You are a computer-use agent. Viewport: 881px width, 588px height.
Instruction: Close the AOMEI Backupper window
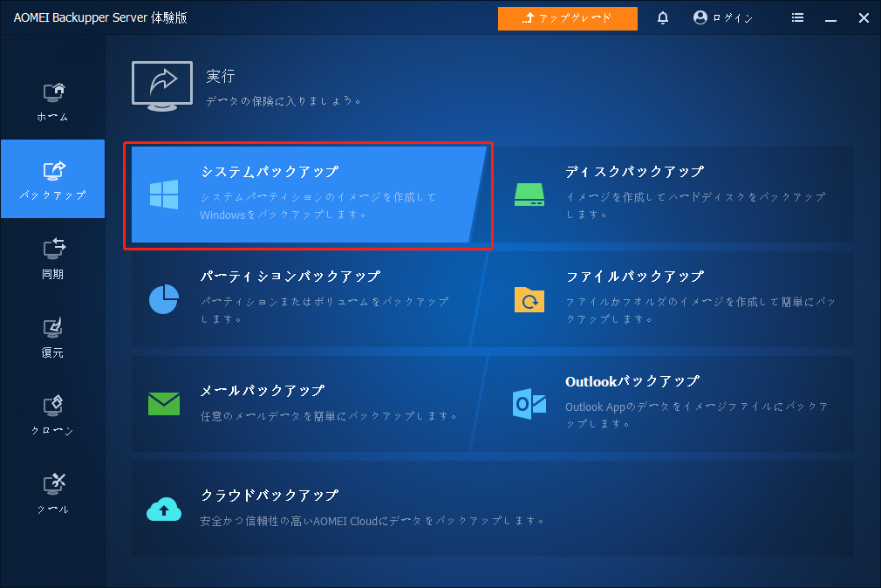pos(864,18)
